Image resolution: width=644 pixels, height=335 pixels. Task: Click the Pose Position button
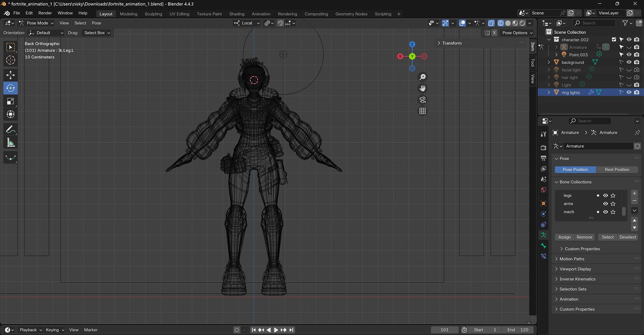point(575,170)
